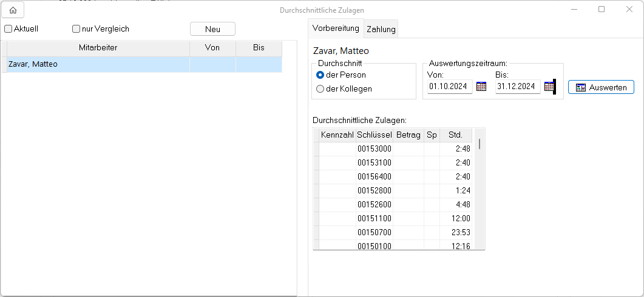
Task: Click the Bis date input field
Action: 517,87
